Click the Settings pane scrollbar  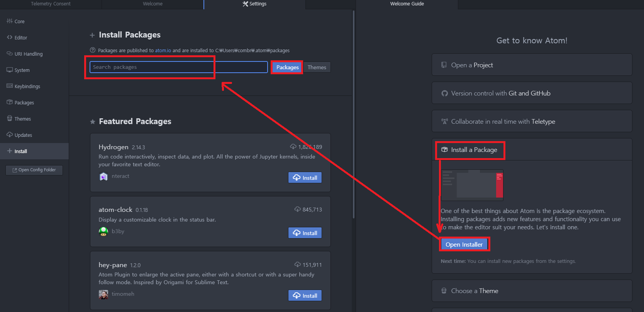[354, 114]
